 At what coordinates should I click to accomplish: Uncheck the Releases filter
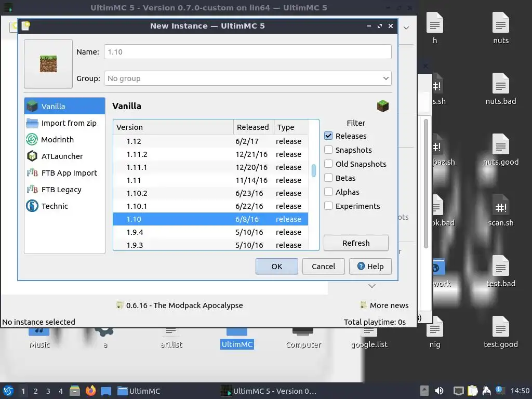[x=328, y=136]
